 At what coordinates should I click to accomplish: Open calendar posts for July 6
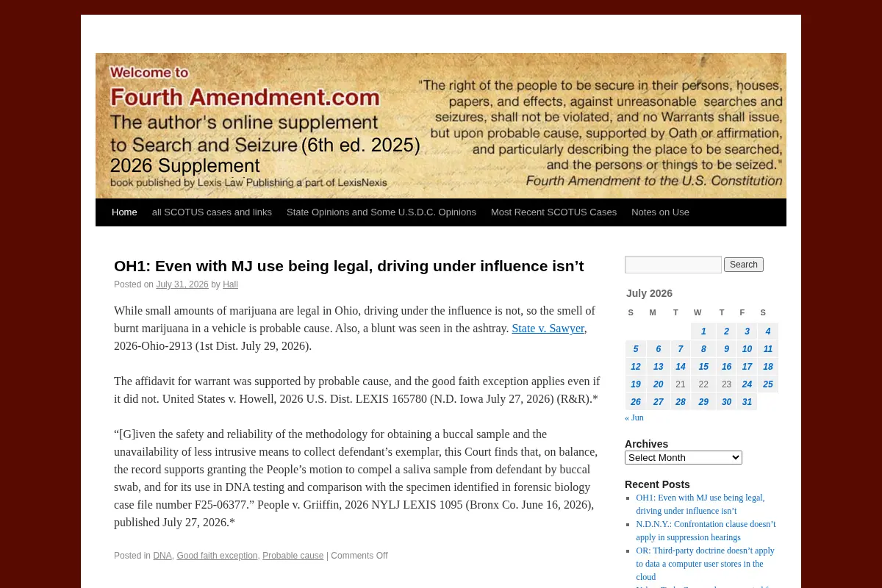[x=659, y=349]
